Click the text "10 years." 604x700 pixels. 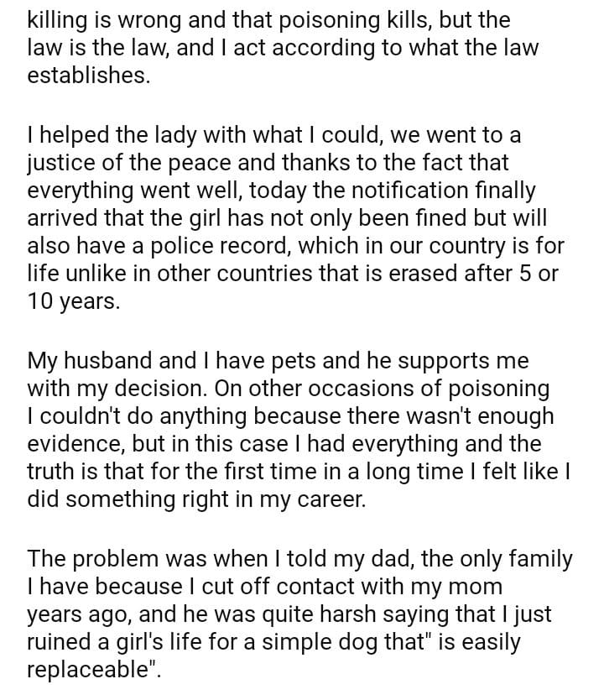[74, 302]
